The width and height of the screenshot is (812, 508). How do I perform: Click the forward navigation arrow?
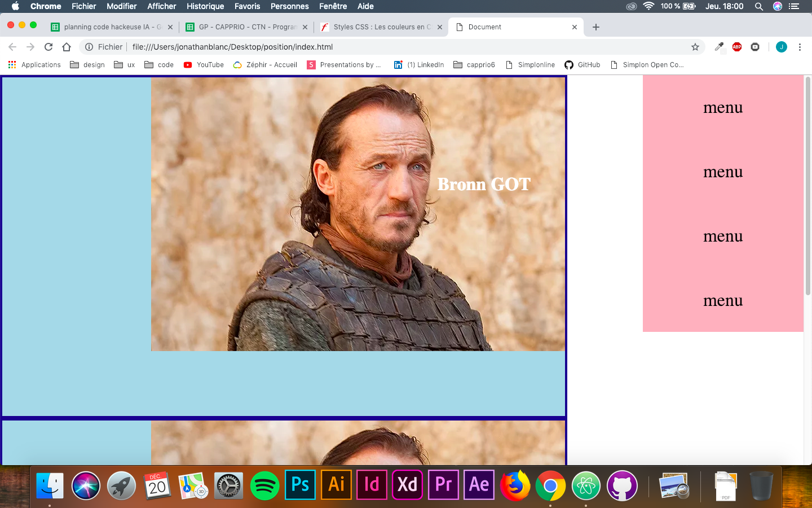pos(30,47)
